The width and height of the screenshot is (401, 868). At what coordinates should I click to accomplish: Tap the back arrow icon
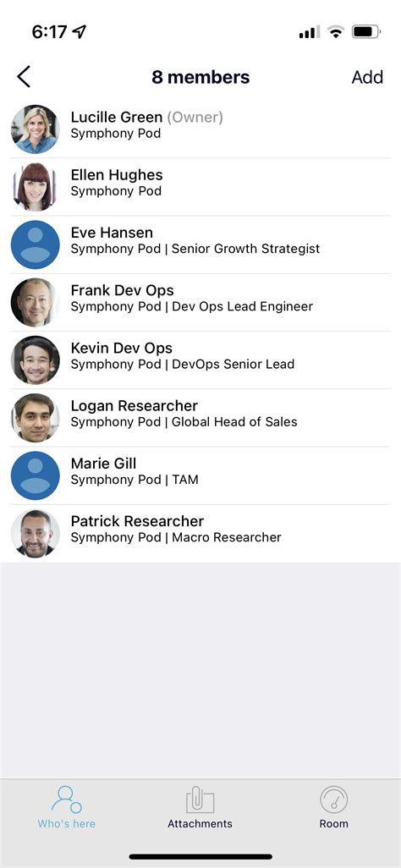(23, 77)
